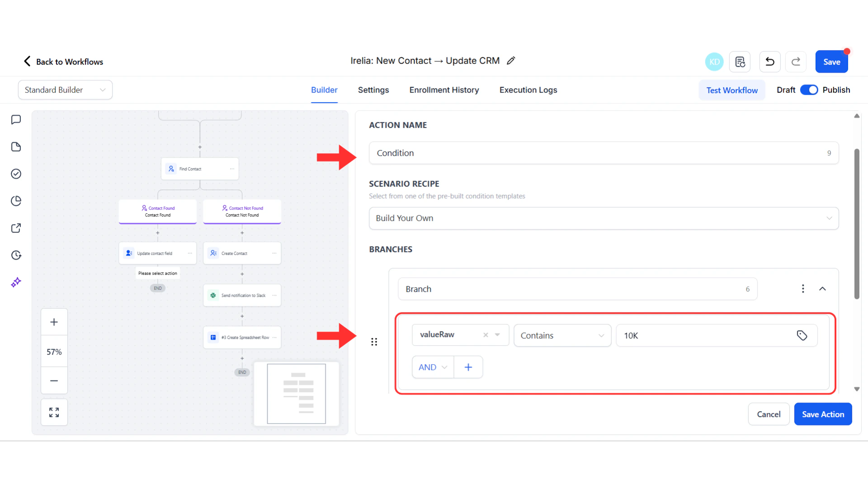Click the undo arrow icon

769,61
